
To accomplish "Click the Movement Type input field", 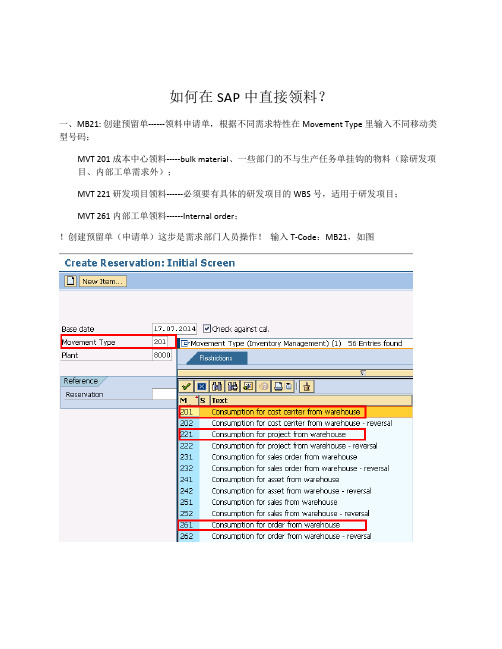I will point(160,342).
